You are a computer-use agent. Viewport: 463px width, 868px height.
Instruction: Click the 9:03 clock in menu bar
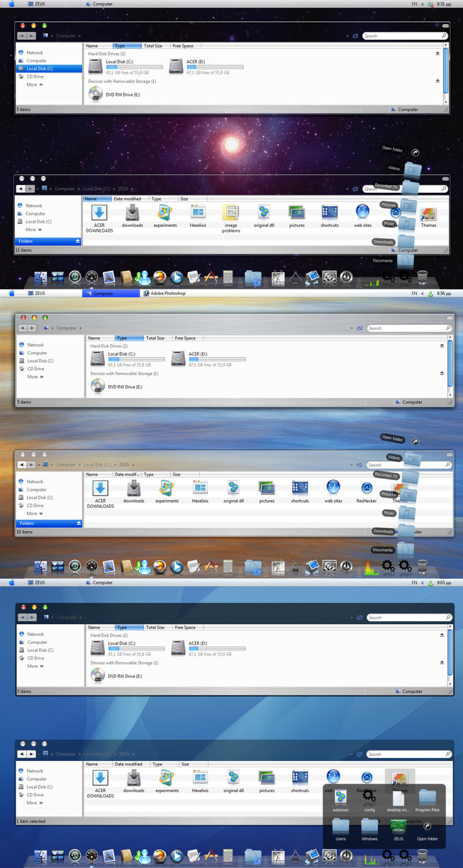445,582
